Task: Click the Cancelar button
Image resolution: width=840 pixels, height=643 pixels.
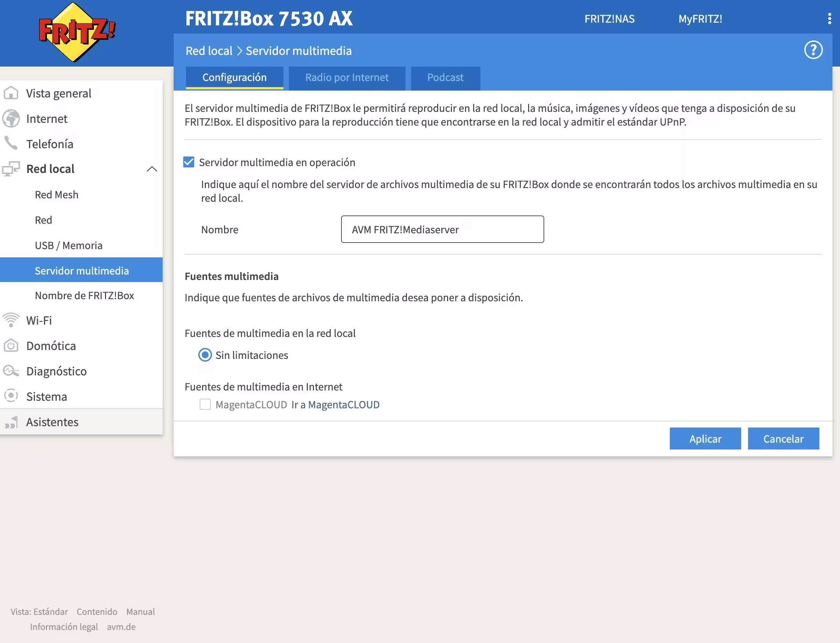Action: pos(783,438)
